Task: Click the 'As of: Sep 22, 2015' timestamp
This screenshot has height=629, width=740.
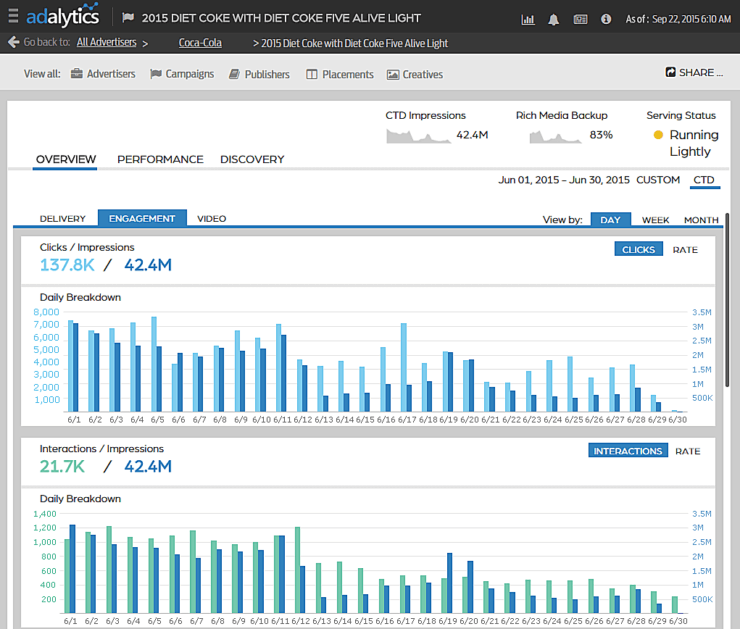Action: [x=678, y=19]
